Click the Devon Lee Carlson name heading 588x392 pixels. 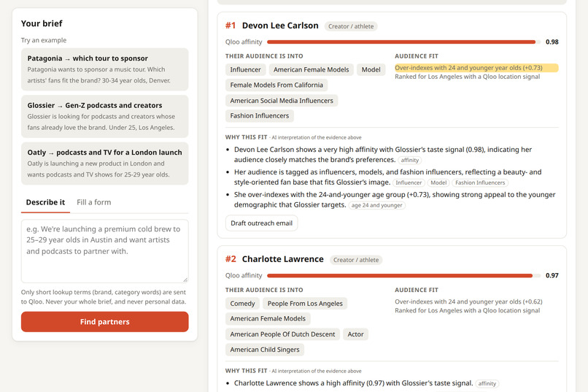280,26
